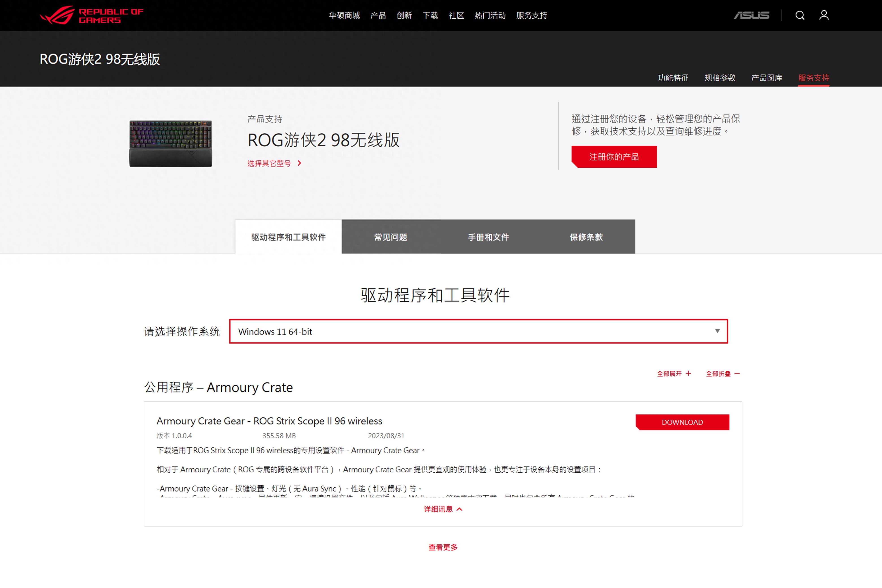Collapse all with 全部折叠

click(723, 374)
